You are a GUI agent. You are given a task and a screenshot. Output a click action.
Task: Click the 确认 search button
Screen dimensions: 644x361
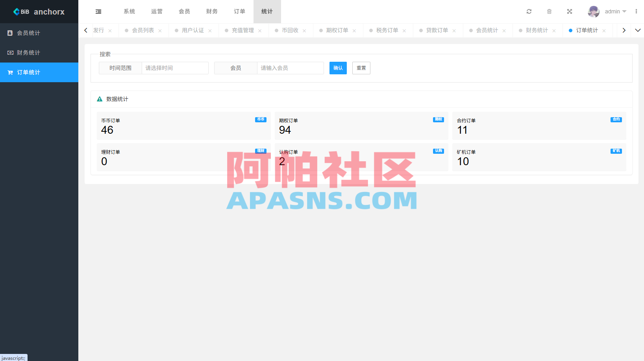338,68
